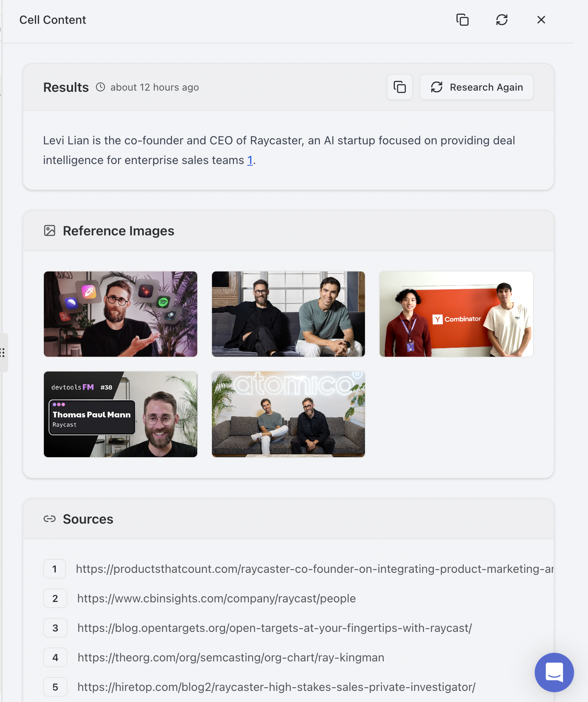This screenshot has height=702, width=588.
Task: Open citation link 1 in results text
Action: (x=250, y=160)
